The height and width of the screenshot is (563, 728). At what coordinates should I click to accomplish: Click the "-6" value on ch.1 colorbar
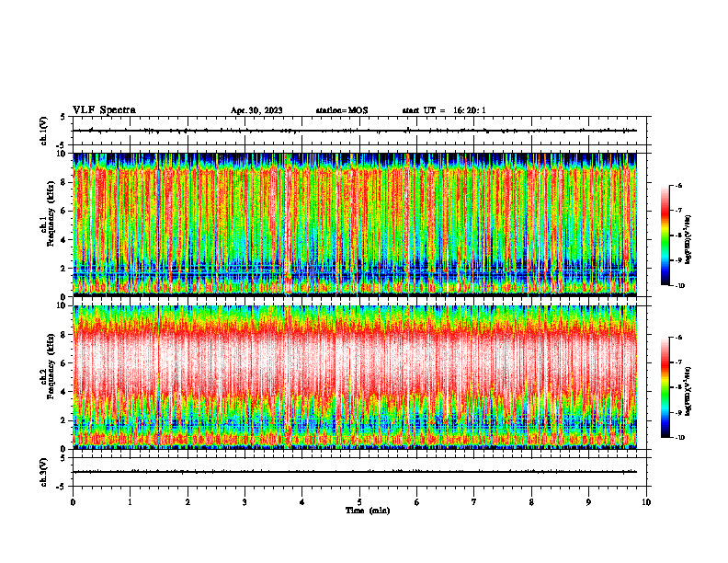678,186
